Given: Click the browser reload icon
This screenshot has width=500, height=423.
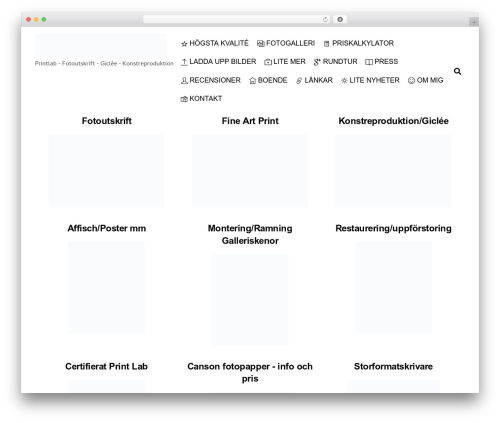Looking at the screenshot, I should tap(325, 20).
